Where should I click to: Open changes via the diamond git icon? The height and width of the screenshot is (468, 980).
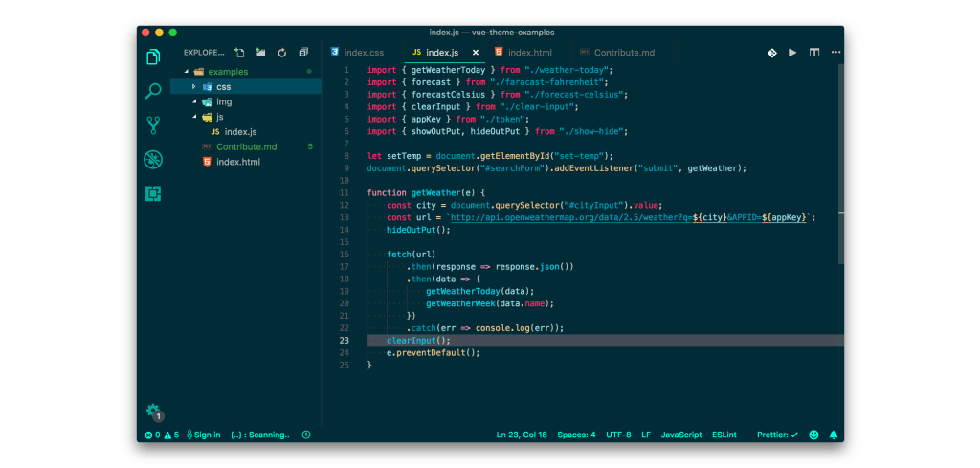[772, 53]
